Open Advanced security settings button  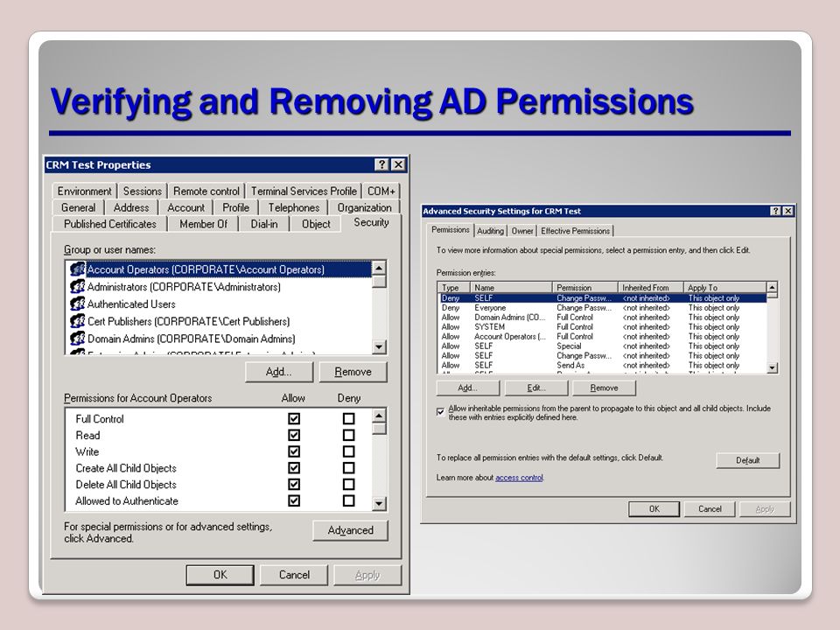[x=350, y=530]
